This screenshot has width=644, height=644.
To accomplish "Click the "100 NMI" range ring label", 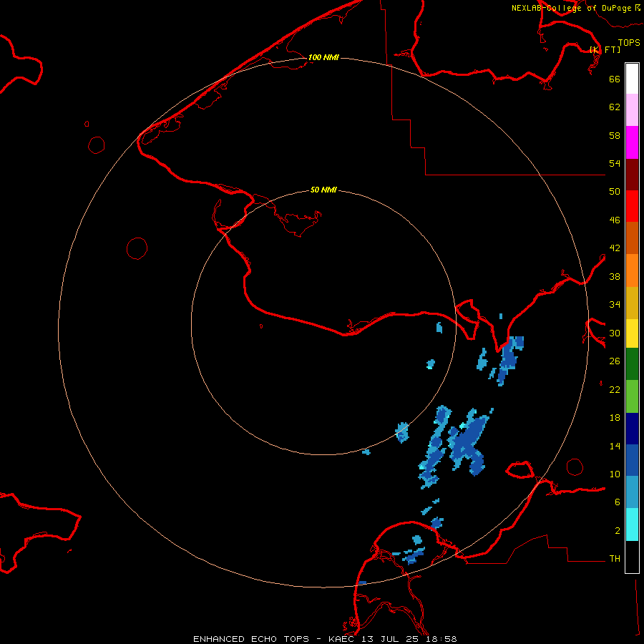I will point(323,57).
